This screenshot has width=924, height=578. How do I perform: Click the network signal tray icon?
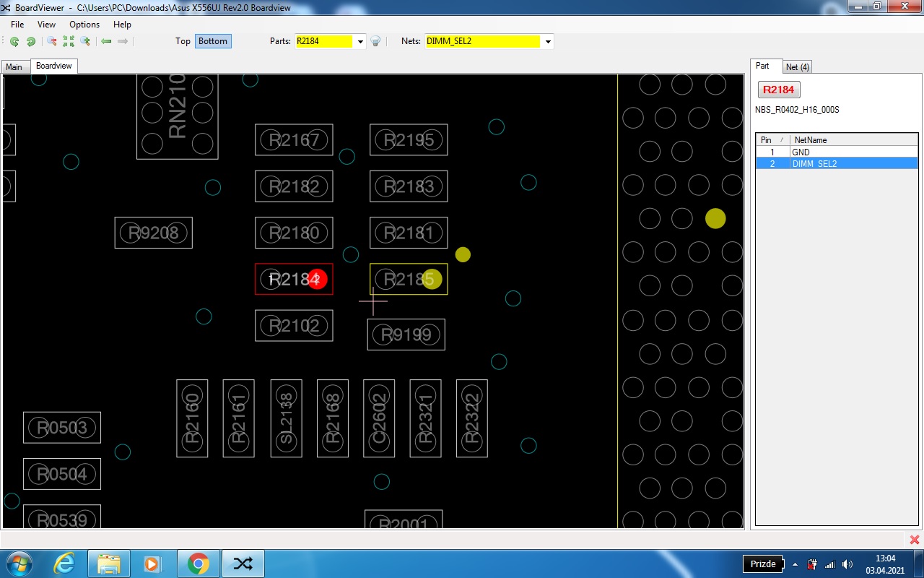(830, 564)
